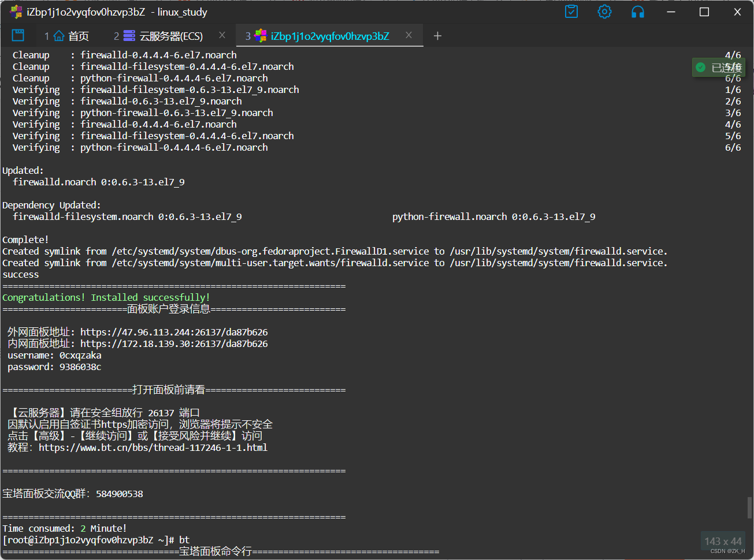Screen dimensions: 754x560
Task: Click the 'Updated:' line
Action: click(23, 170)
